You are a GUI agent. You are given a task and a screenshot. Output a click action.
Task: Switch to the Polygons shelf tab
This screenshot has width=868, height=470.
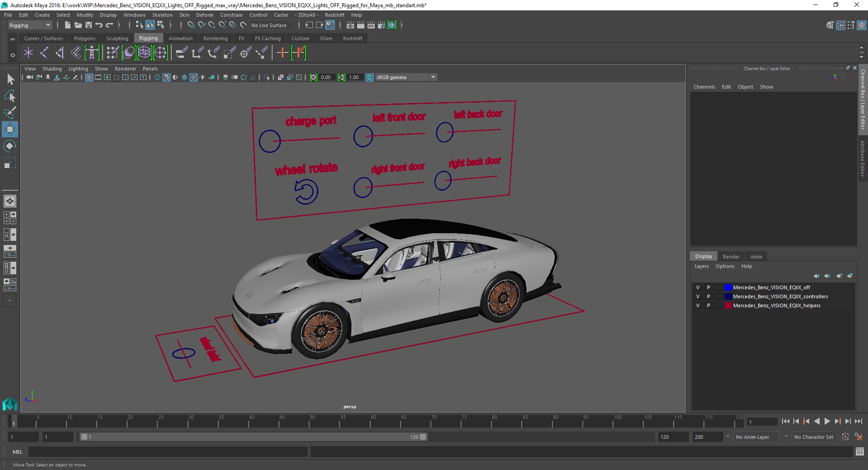click(x=85, y=38)
